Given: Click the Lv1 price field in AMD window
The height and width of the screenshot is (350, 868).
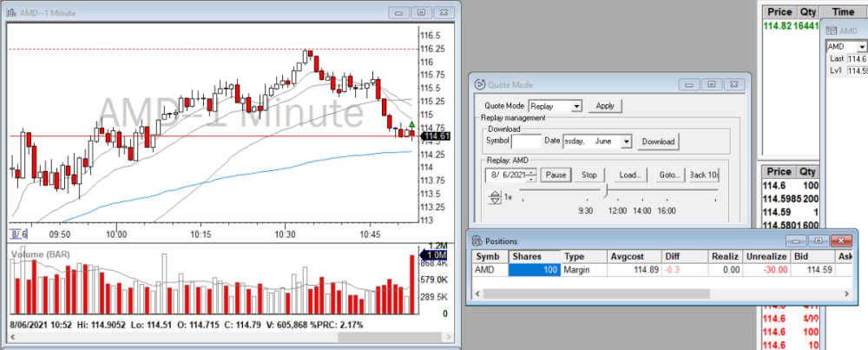Looking at the screenshot, I should coord(858,71).
